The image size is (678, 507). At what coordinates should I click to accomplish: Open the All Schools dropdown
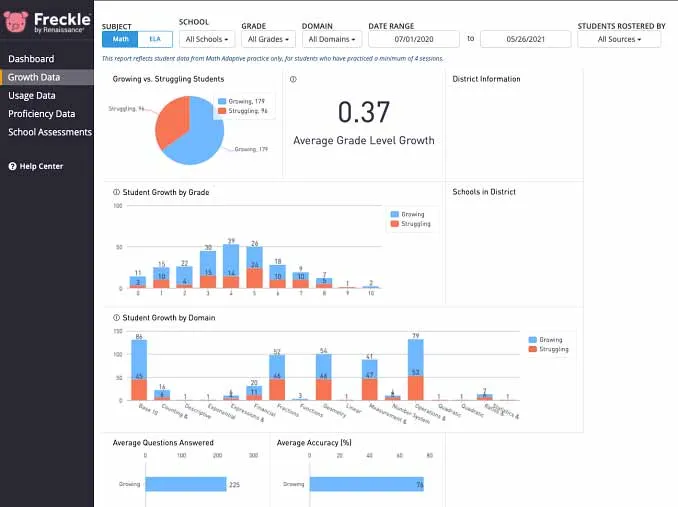pos(207,39)
